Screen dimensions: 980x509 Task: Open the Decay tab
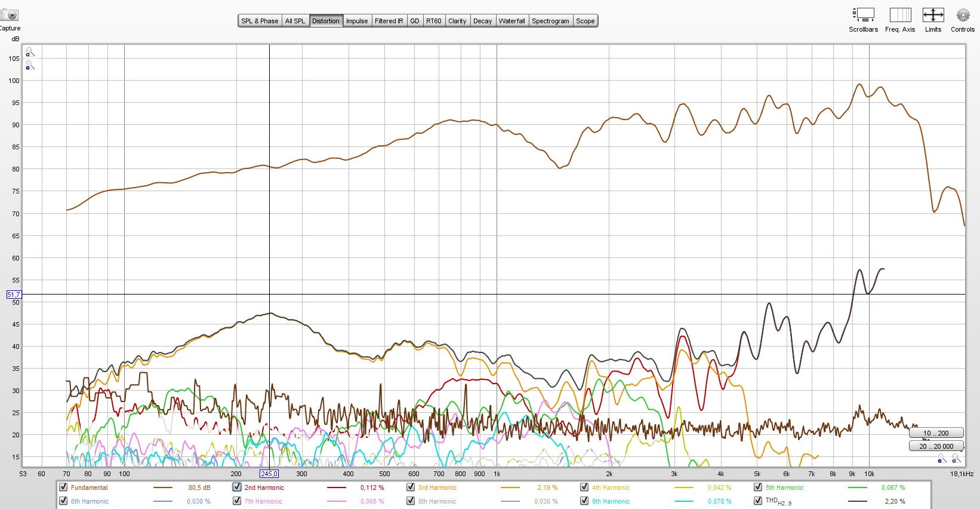(x=482, y=21)
